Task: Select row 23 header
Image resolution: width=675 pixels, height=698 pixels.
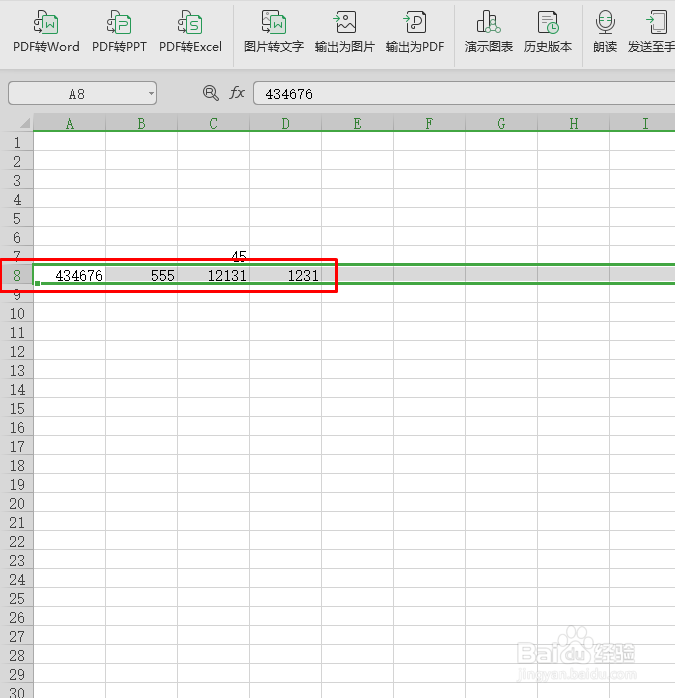Action: [17, 560]
